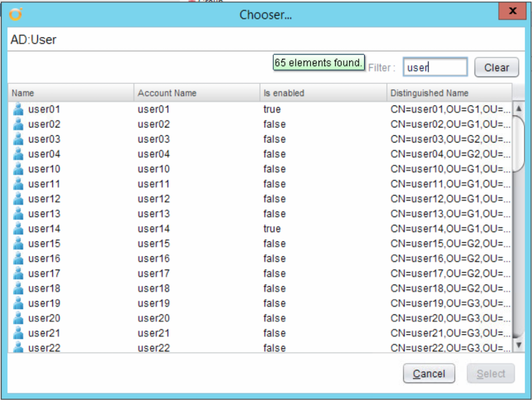Sort by Account Name column header
Viewport: 532px width, 400px height.
click(x=197, y=93)
